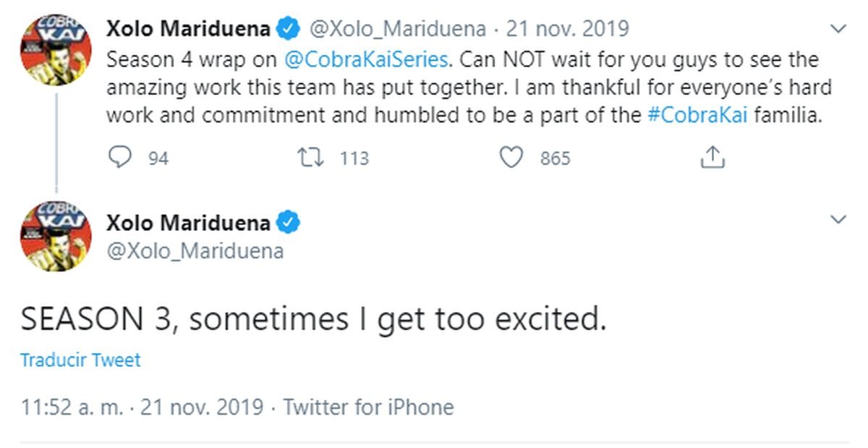Click the @Xolo_Mariduena handle under second name
Image resolution: width=868 pixels, height=448 pixels.
pos(195,250)
